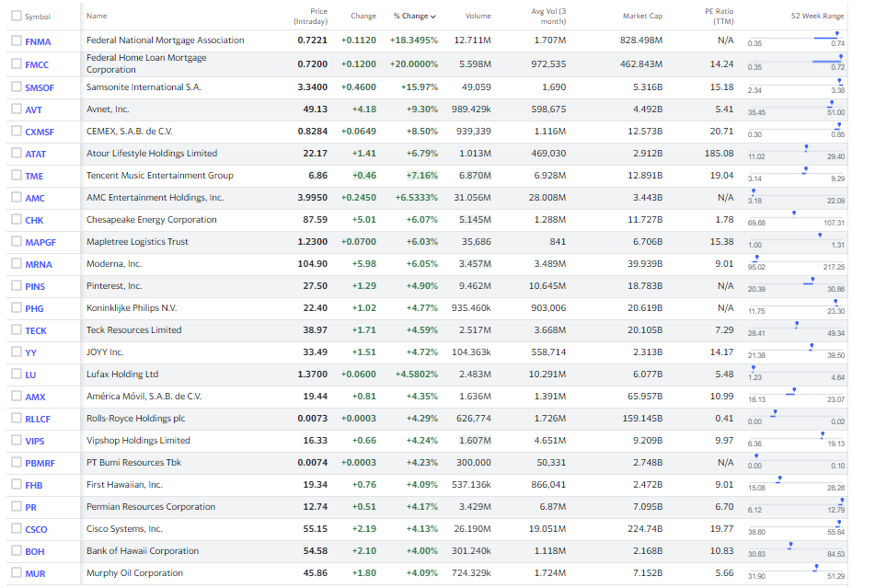Click Tencent Music Entertainment Group name
This screenshot has height=588, width=875.
160,175
